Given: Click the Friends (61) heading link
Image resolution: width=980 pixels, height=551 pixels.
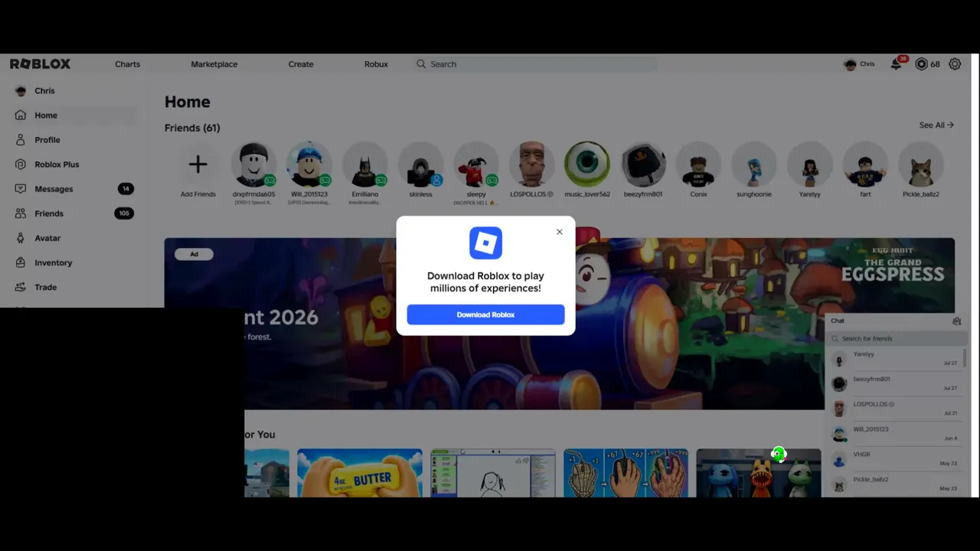Looking at the screenshot, I should [192, 128].
